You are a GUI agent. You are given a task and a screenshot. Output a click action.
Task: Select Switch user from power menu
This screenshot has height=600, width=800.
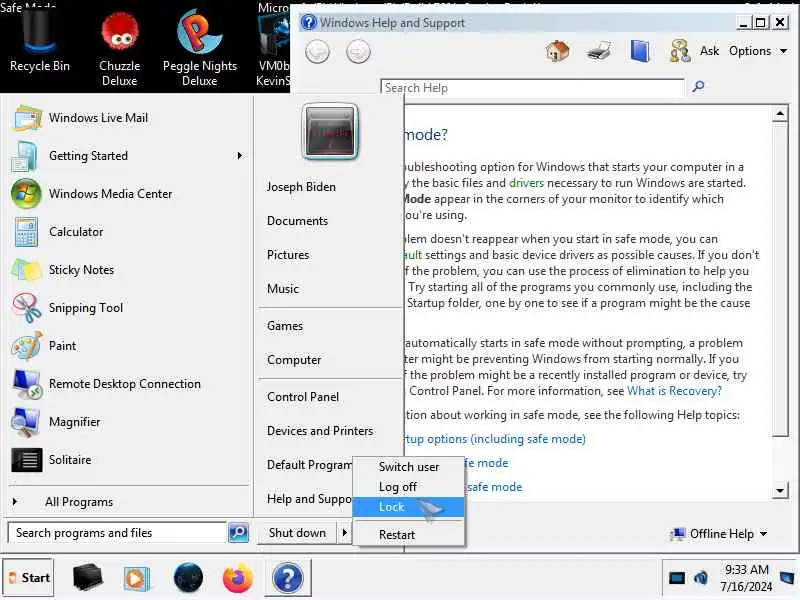[409, 467]
